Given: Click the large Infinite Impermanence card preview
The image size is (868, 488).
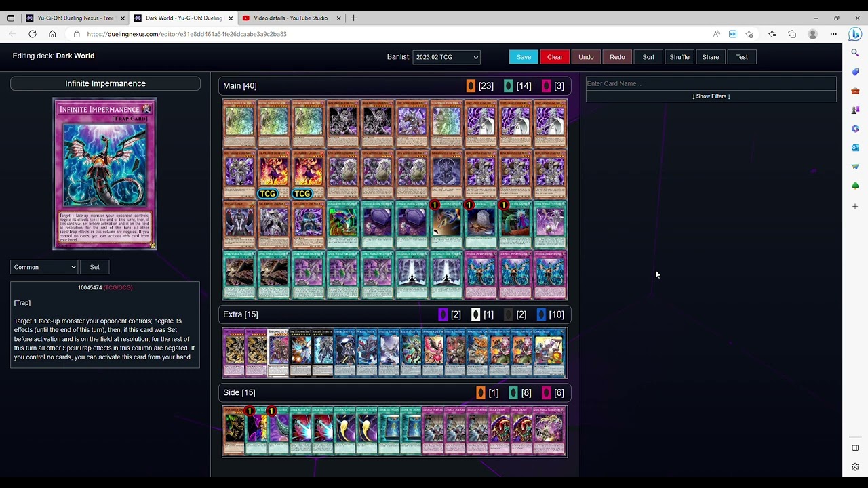Looking at the screenshot, I should pyautogui.click(x=105, y=174).
